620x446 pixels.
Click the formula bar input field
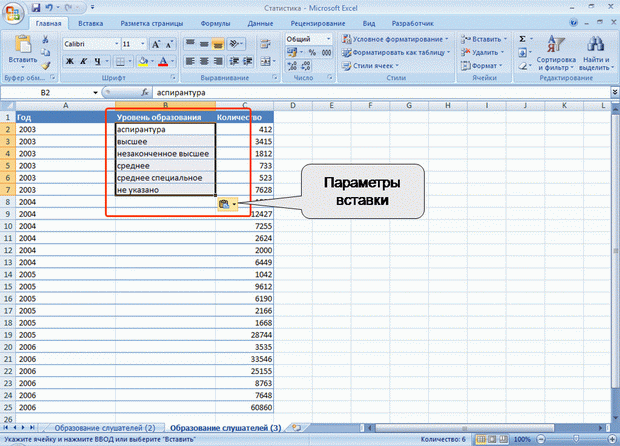381,93
